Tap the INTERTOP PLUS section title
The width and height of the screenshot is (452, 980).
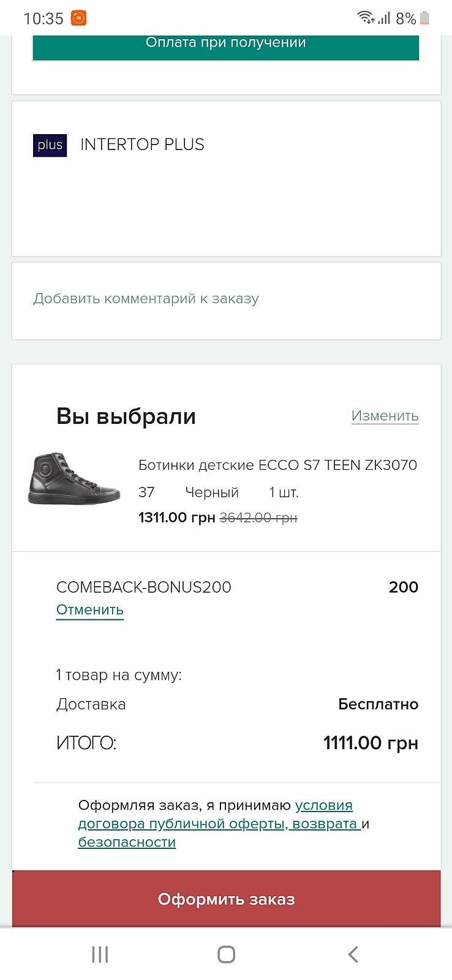click(142, 145)
